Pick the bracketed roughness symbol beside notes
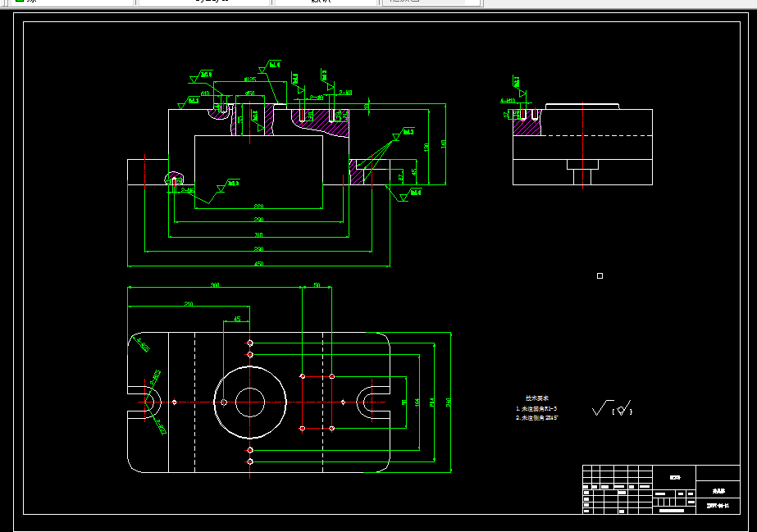Viewport: 757px width, 532px height. tap(622, 409)
